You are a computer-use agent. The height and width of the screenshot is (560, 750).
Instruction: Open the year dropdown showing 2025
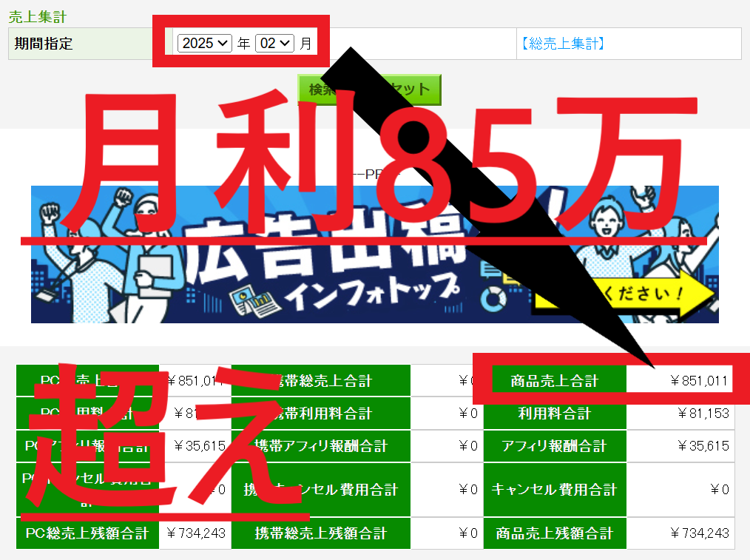click(205, 44)
